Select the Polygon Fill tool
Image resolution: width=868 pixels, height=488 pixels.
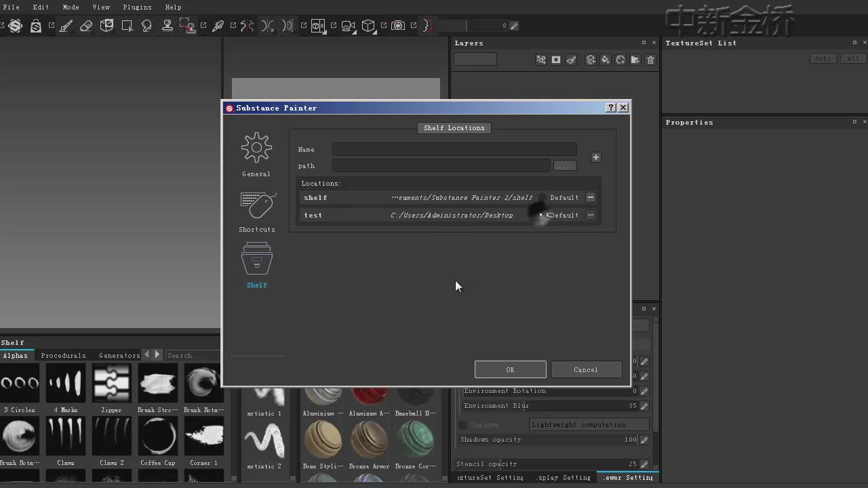pos(127,26)
